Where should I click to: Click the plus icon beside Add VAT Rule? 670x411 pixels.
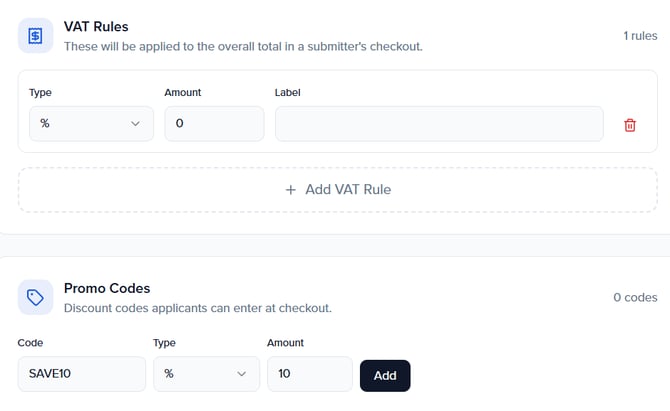[290, 190]
